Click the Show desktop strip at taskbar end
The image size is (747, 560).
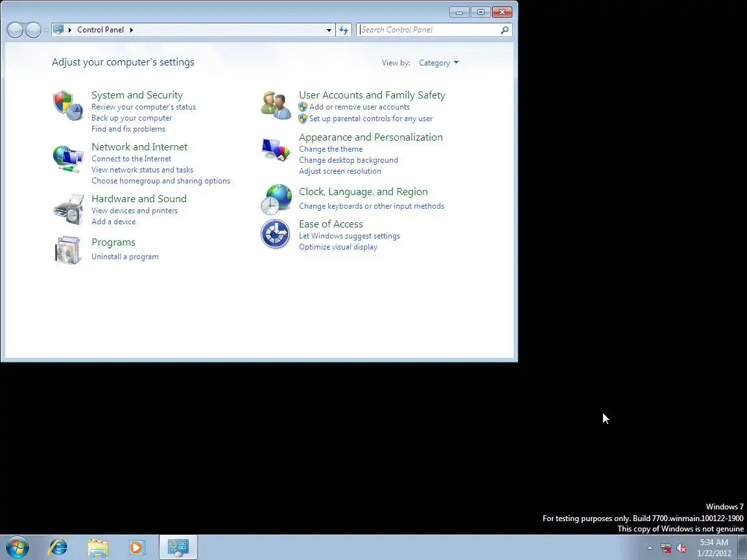(742, 547)
